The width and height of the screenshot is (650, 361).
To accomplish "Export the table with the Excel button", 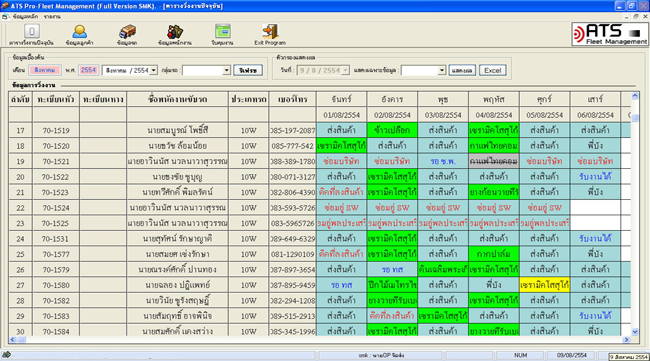I will pos(492,70).
